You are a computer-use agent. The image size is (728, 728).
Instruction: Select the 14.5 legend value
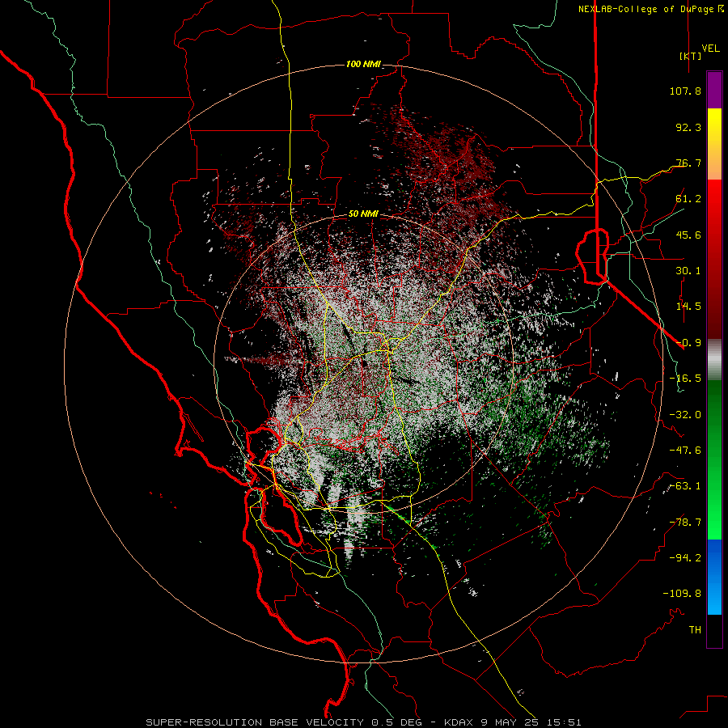pos(688,307)
